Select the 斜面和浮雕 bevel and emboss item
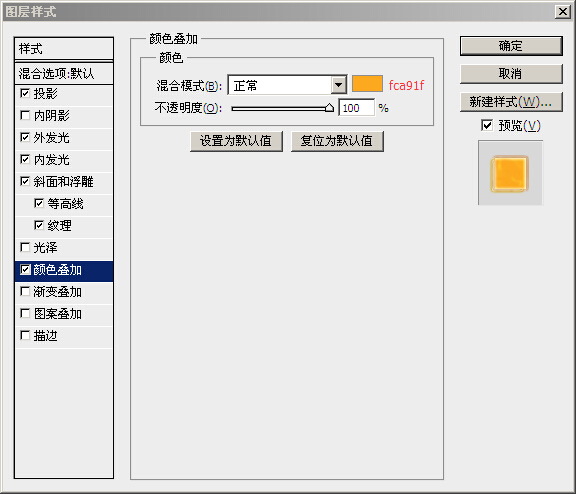576x494 pixels. point(64,182)
